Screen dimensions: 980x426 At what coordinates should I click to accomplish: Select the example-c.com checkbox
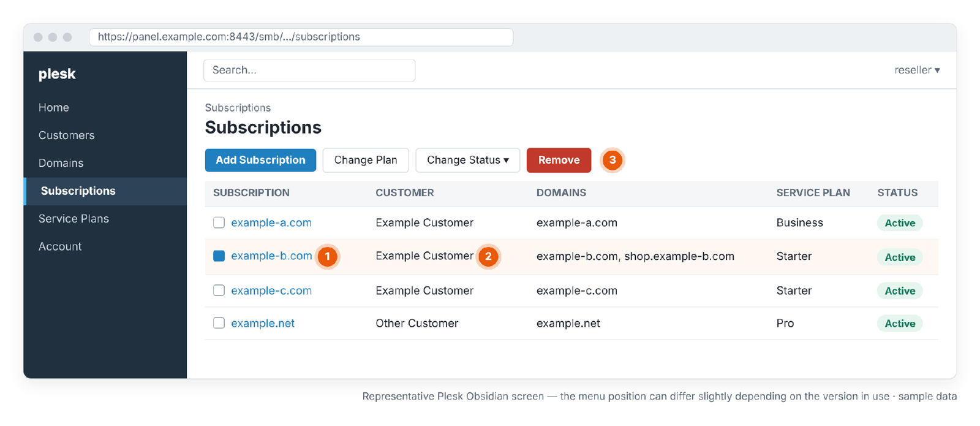219,290
